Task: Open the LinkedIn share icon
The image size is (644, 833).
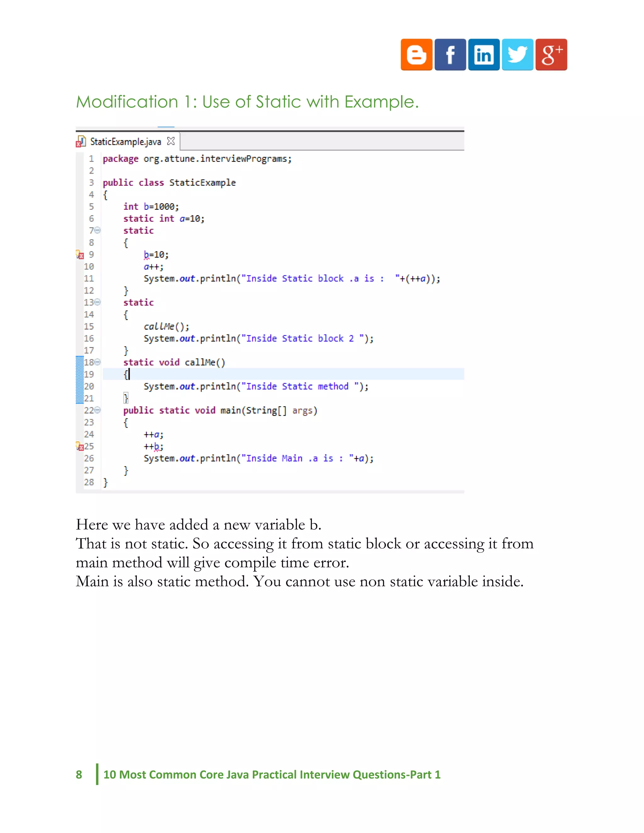Action: click(484, 55)
